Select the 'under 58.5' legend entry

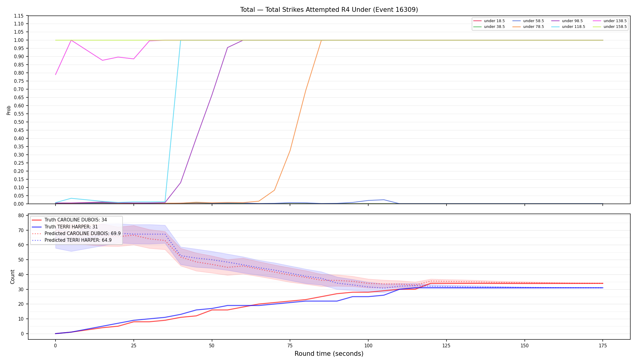(528, 21)
